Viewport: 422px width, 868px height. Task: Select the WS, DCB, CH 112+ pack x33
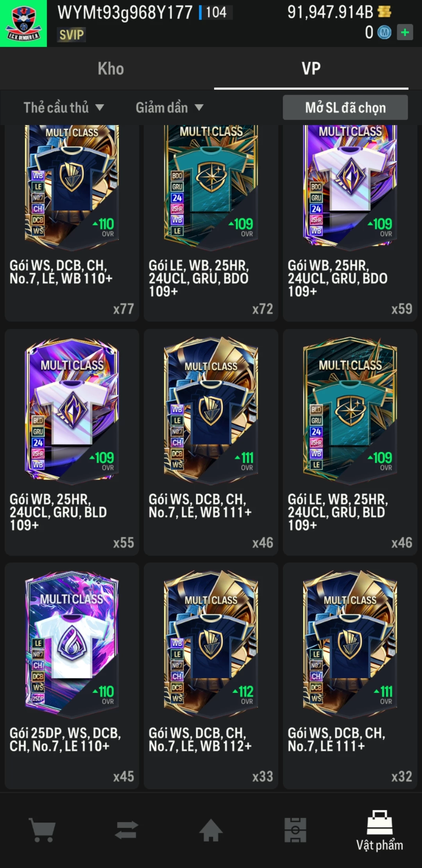[211, 676]
